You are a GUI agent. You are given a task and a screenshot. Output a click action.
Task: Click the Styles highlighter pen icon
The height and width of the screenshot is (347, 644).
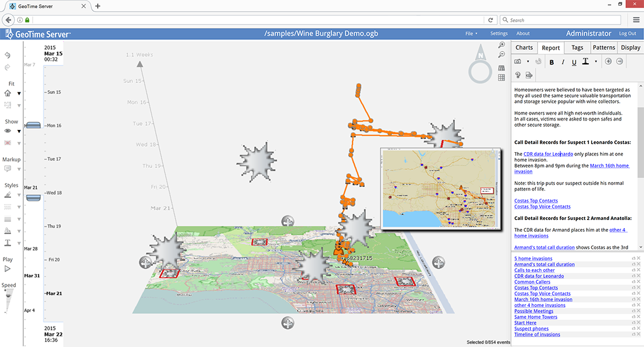click(8, 195)
